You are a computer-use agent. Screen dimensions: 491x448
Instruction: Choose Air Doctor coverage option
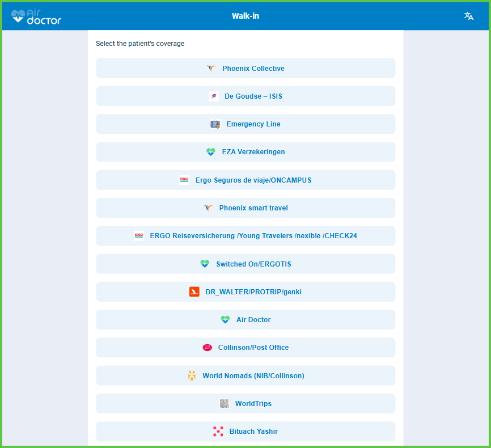tap(246, 319)
